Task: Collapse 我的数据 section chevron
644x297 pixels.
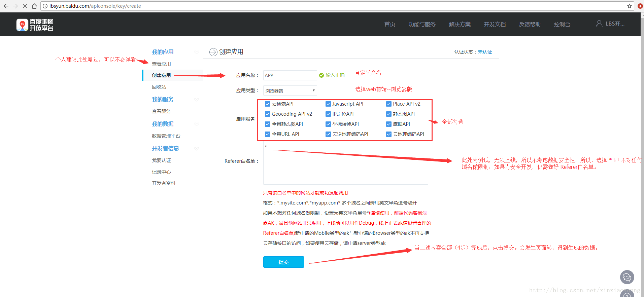Action: point(197,124)
